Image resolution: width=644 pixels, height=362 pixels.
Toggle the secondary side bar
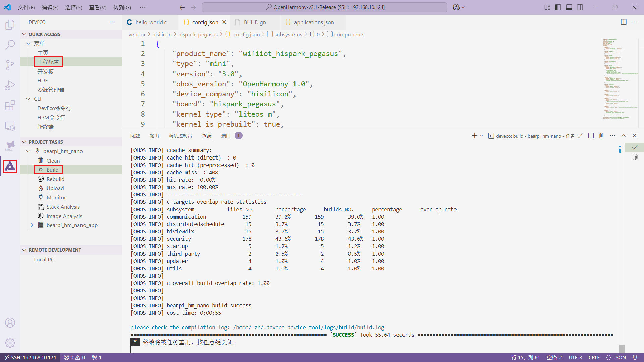[580, 7]
